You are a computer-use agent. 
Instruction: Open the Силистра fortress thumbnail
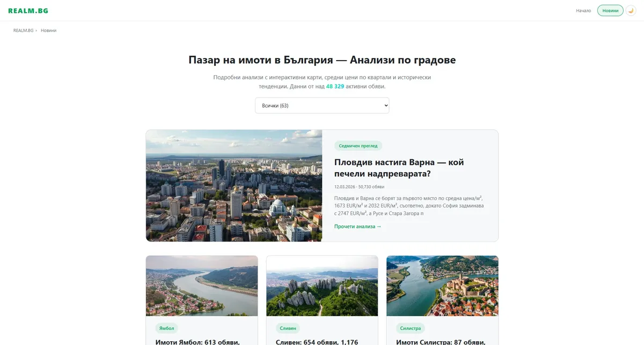tap(442, 285)
